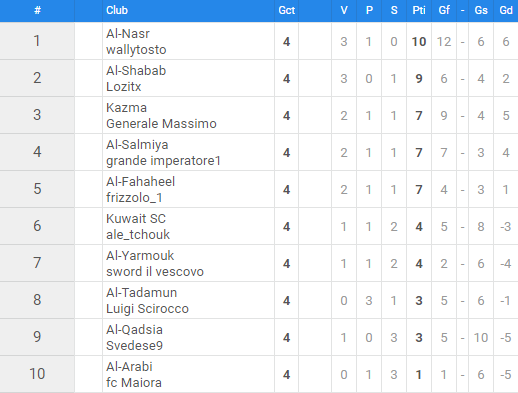
Task: Open the Luigi Scirocco manager profile
Action: [147, 309]
